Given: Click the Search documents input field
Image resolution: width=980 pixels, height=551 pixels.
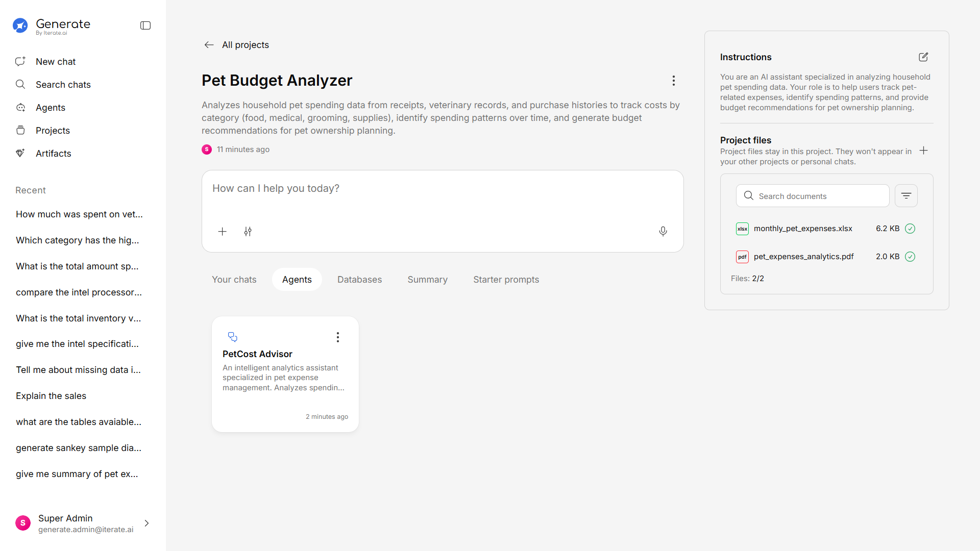Looking at the screenshot, I should [819, 196].
